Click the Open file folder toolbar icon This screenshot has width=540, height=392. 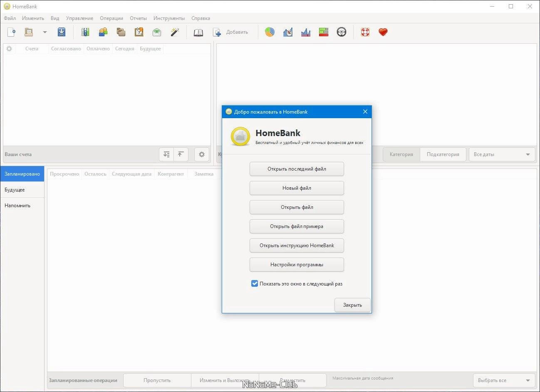[29, 32]
